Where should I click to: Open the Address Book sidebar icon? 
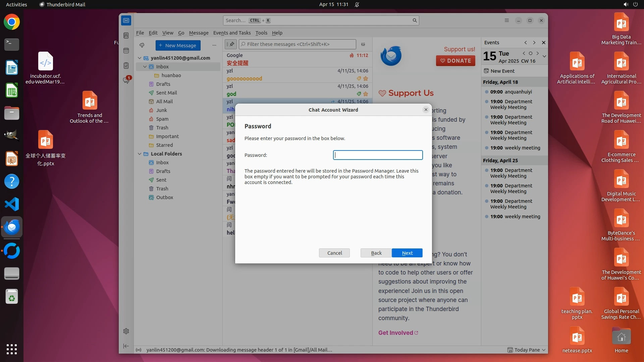[126, 36]
